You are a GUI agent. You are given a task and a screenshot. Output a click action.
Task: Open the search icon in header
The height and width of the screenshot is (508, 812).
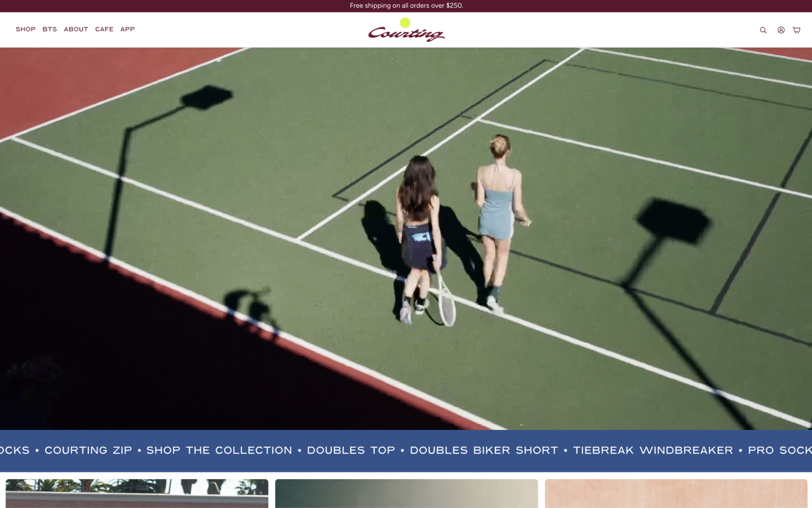click(x=763, y=30)
